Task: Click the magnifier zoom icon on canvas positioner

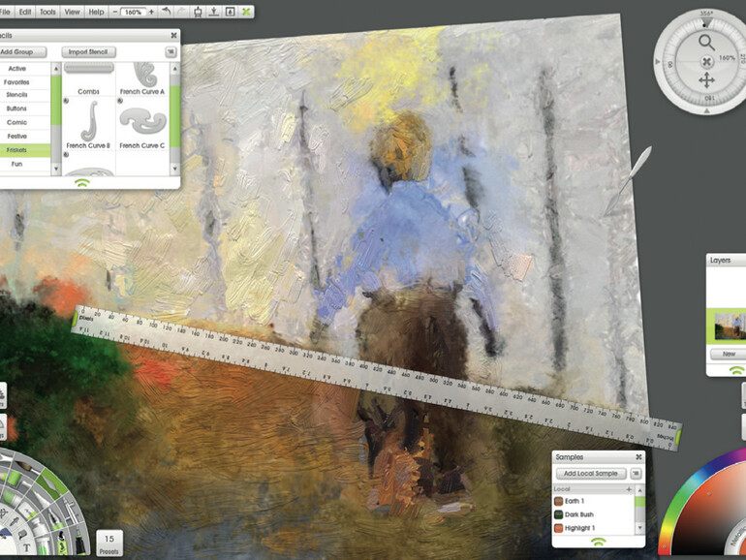Action: [x=706, y=43]
